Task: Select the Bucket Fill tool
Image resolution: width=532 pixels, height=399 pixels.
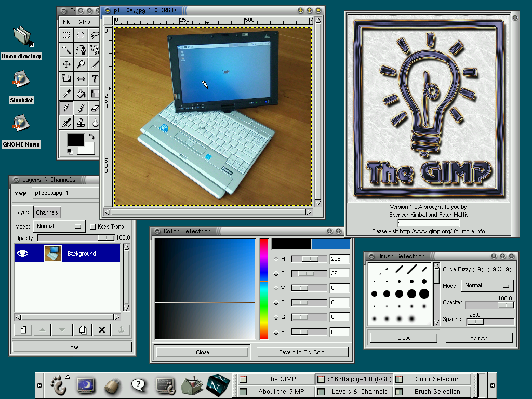Action: pyautogui.click(x=79, y=93)
